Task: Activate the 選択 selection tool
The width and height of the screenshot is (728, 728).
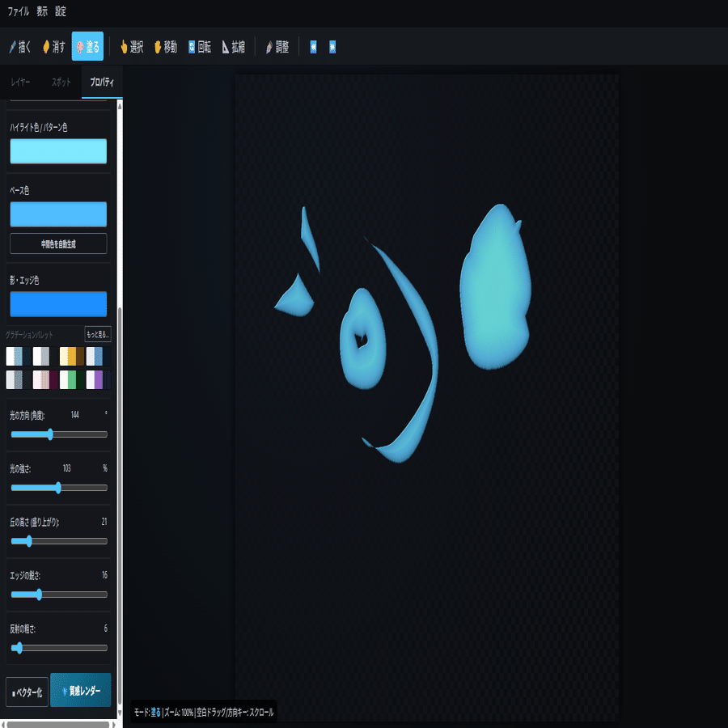Action: (x=131, y=46)
